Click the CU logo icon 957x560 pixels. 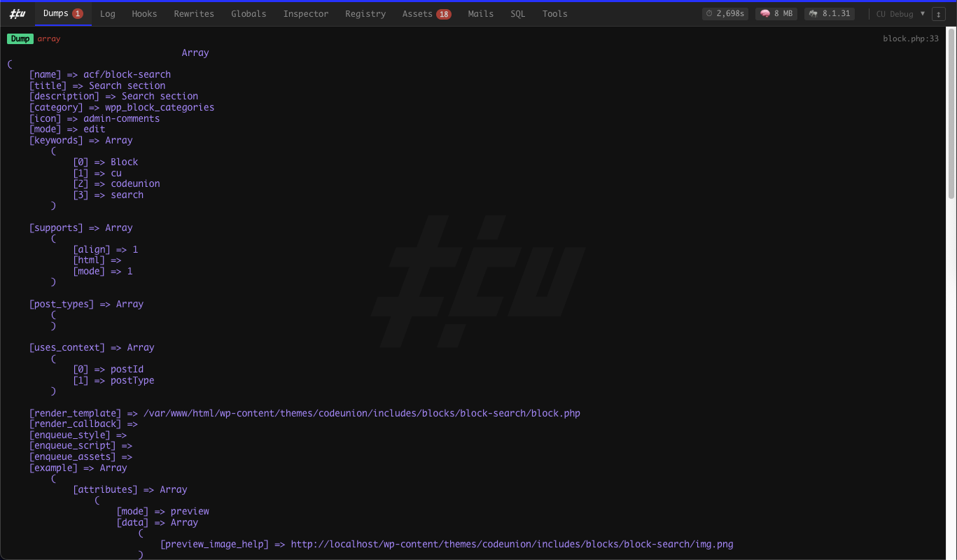pos(18,14)
